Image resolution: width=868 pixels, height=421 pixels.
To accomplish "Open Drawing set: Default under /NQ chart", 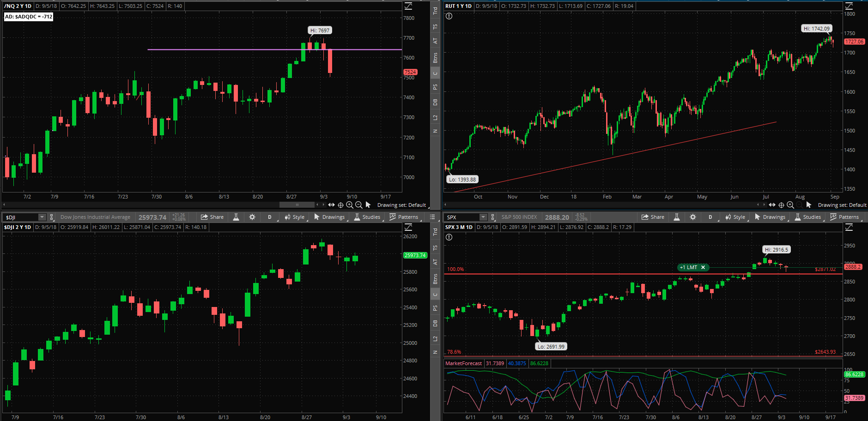I will [x=401, y=205].
